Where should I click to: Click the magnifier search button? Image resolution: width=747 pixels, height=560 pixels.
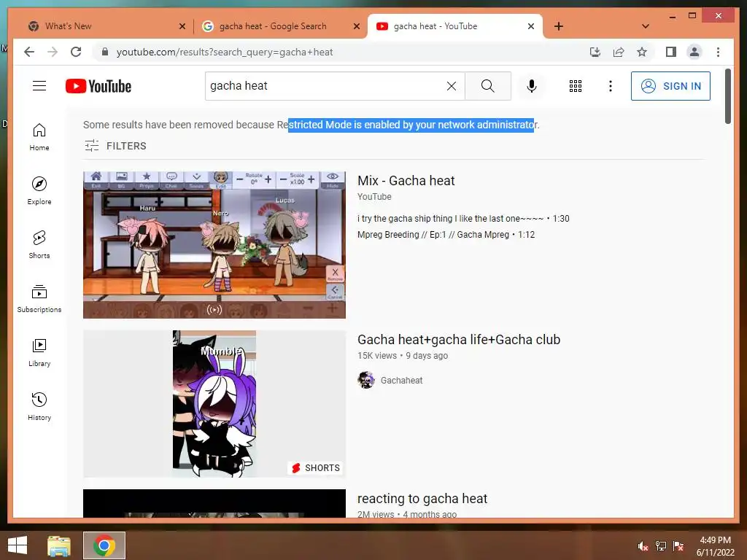487,86
